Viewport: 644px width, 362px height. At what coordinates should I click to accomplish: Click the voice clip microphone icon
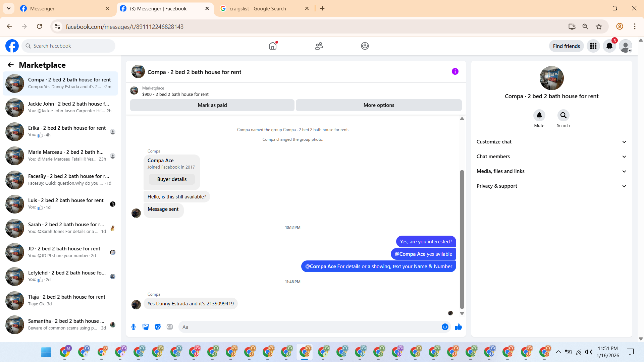pos(133,327)
